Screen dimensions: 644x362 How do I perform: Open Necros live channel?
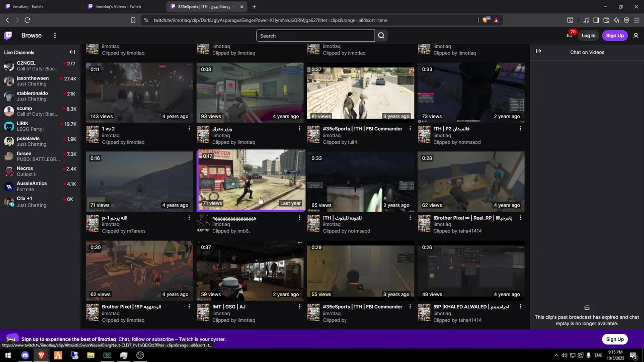(x=40, y=171)
